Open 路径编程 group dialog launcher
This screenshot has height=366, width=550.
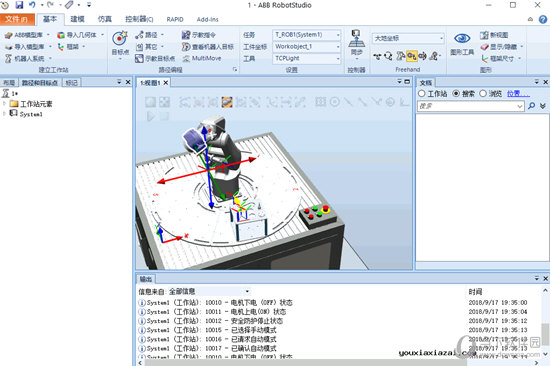point(235,69)
